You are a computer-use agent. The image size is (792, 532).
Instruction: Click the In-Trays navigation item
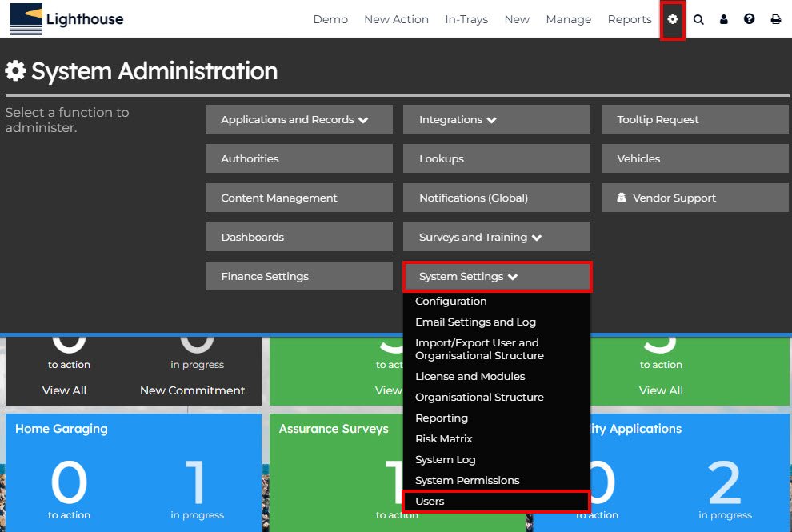[466, 19]
